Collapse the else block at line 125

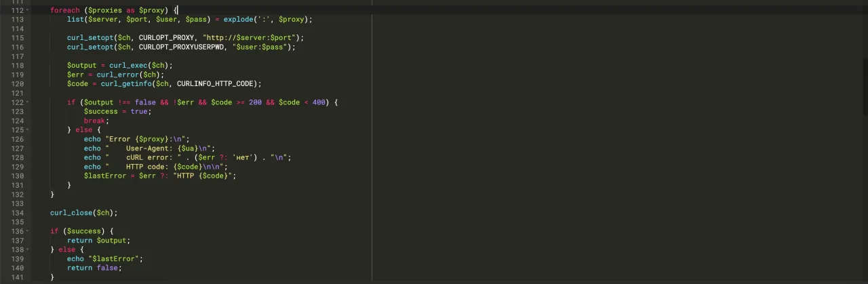pyautogui.click(x=28, y=130)
